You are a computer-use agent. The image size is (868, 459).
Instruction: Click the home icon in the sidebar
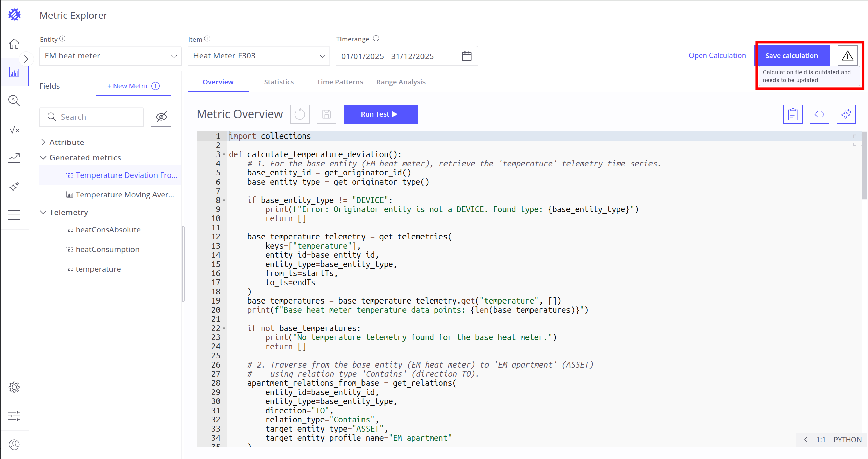click(x=14, y=44)
